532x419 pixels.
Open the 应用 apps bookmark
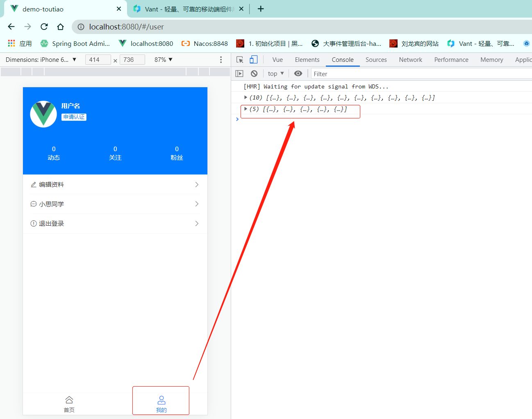[20, 43]
